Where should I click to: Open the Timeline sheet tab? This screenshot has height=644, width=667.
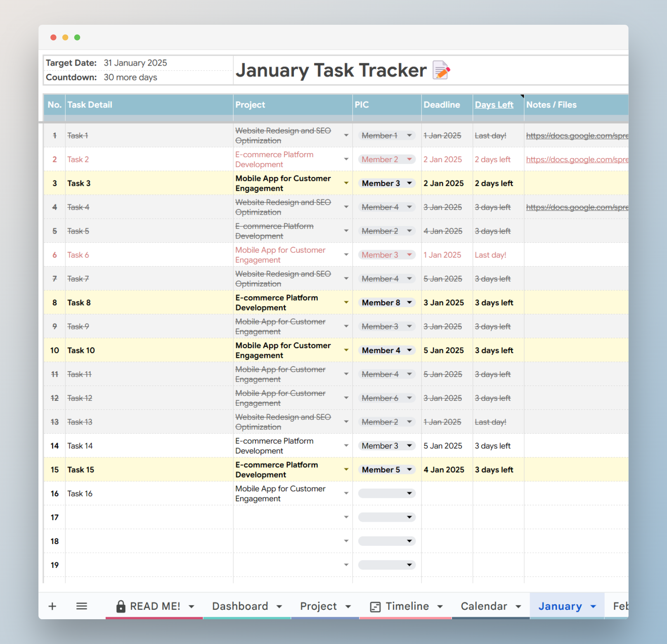[407, 606]
